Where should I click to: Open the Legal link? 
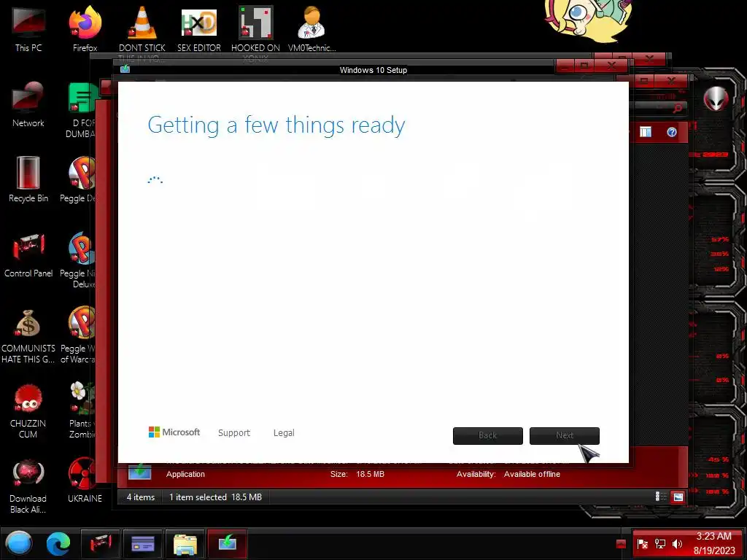coord(284,433)
